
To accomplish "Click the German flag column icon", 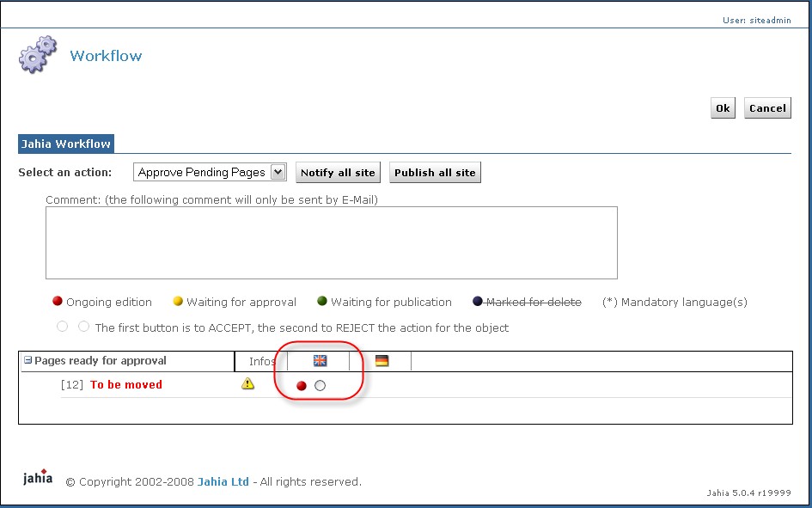I will pos(382,360).
